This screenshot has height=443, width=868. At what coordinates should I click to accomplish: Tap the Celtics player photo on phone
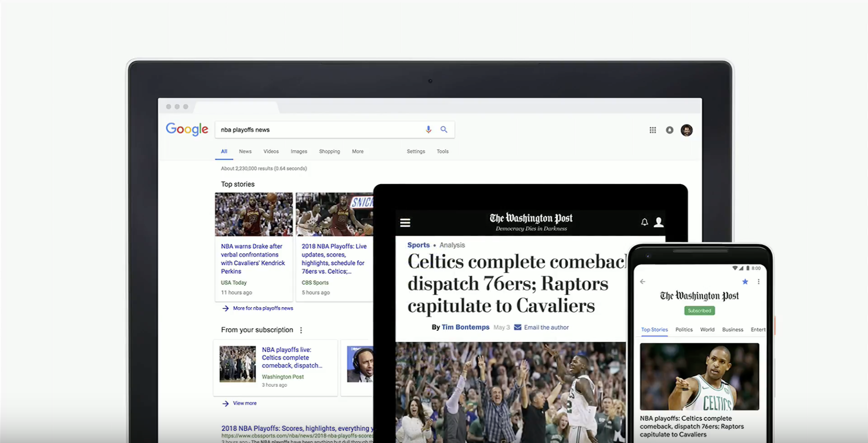pos(699,376)
